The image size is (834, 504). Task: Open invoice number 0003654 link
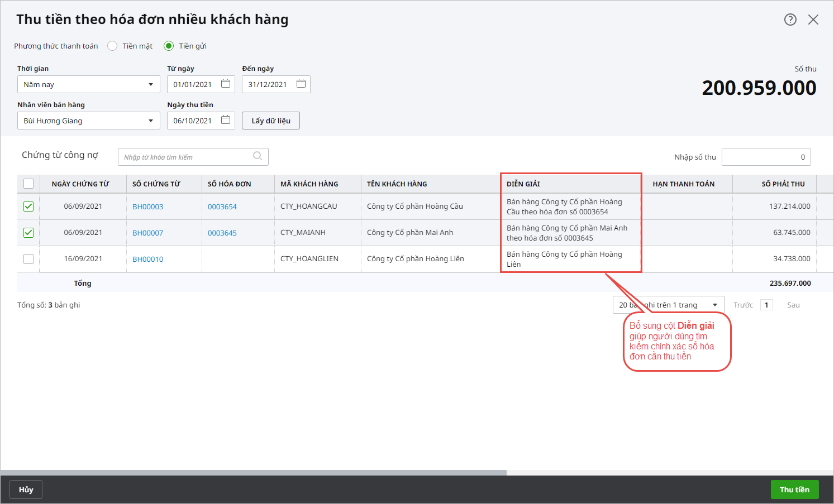(222, 207)
